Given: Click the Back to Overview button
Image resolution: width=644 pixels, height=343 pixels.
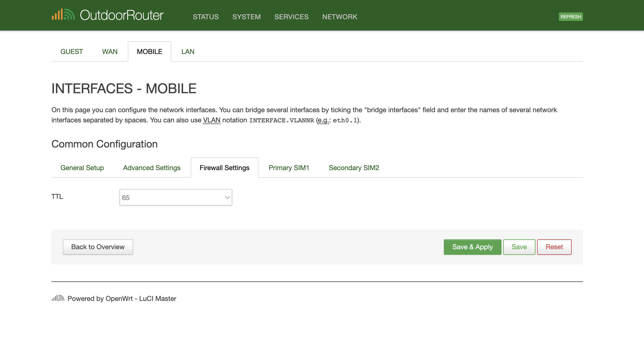Looking at the screenshot, I should (98, 247).
